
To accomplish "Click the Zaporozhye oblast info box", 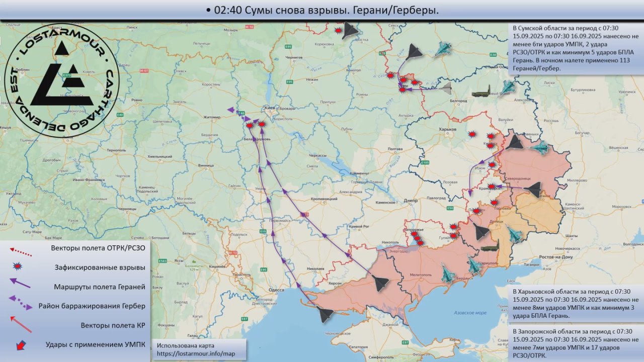I will [x=576, y=343].
